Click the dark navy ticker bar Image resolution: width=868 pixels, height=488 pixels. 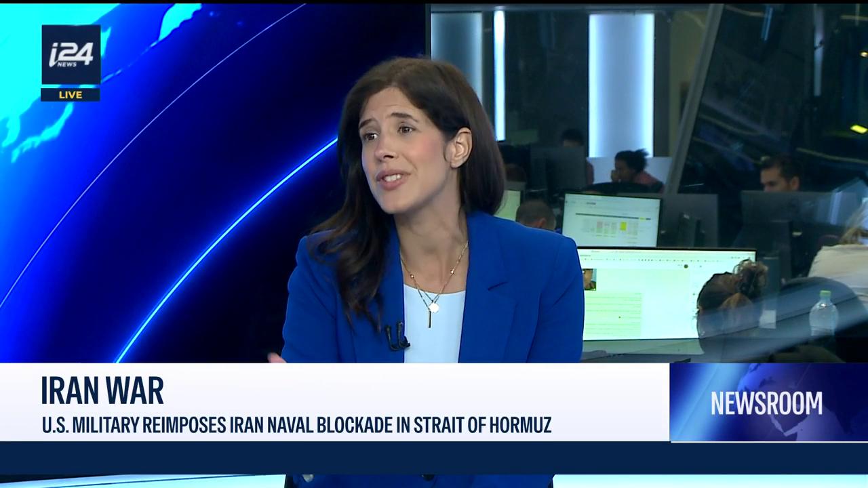coord(434,458)
